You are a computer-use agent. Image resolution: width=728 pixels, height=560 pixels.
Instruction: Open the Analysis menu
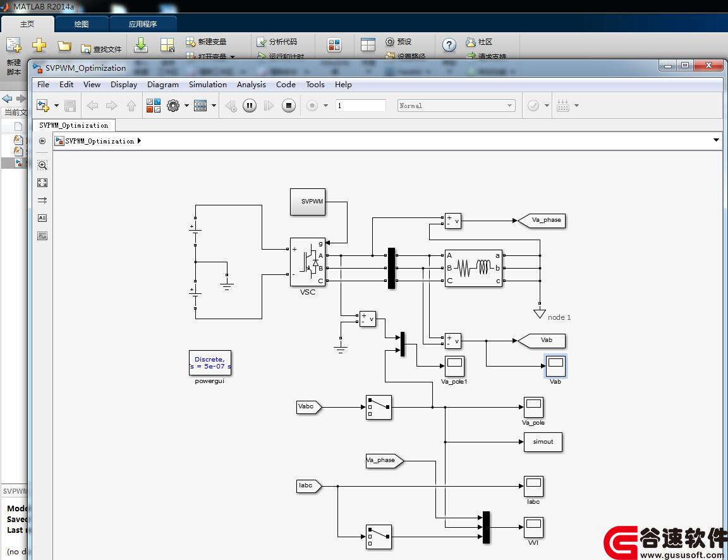tap(251, 85)
